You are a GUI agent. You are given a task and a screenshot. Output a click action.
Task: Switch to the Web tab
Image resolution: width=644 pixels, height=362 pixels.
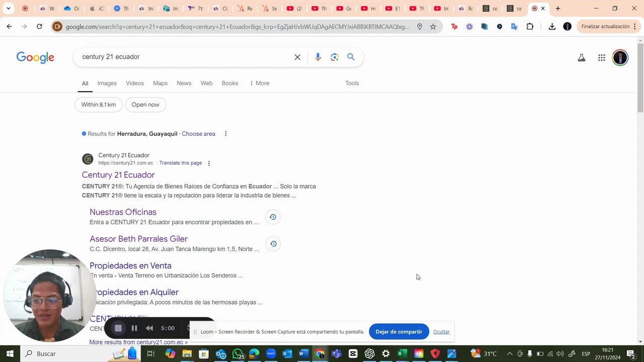(206, 83)
